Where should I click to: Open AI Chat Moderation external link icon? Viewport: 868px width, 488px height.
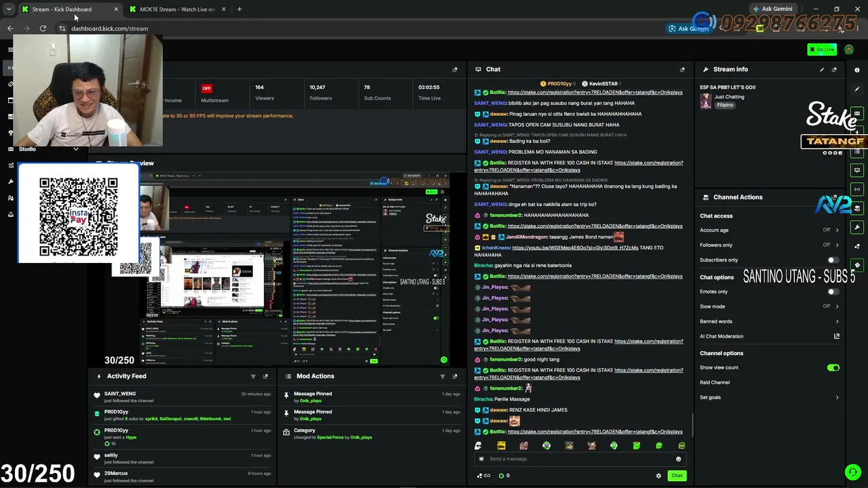[x=836, y=336]
